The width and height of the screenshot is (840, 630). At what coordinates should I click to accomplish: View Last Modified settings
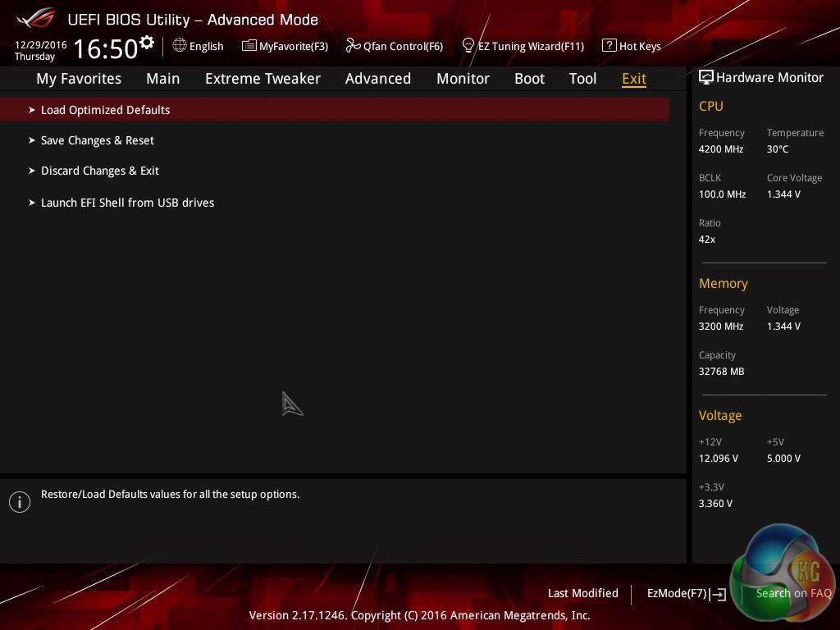pyautogui.click(x=583, y=593)
